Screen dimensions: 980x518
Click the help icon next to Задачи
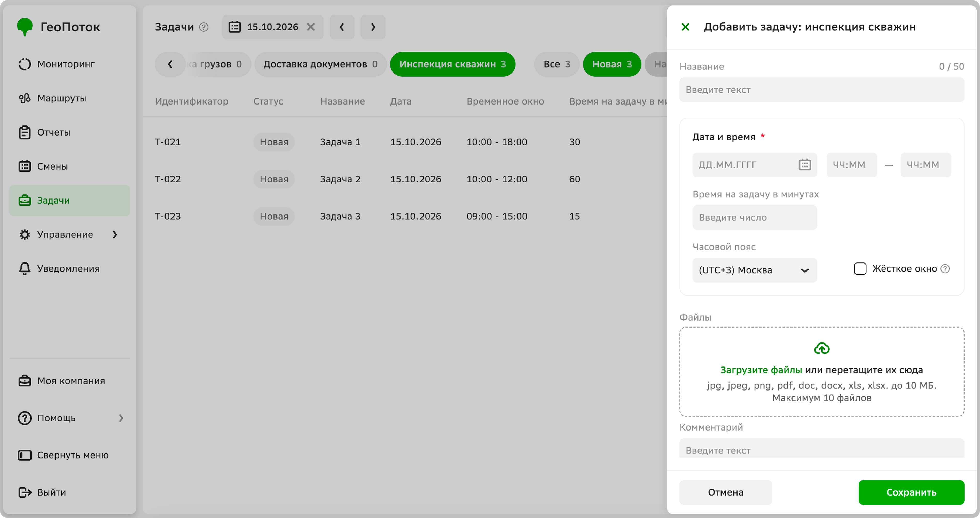[x=204, y=27]
